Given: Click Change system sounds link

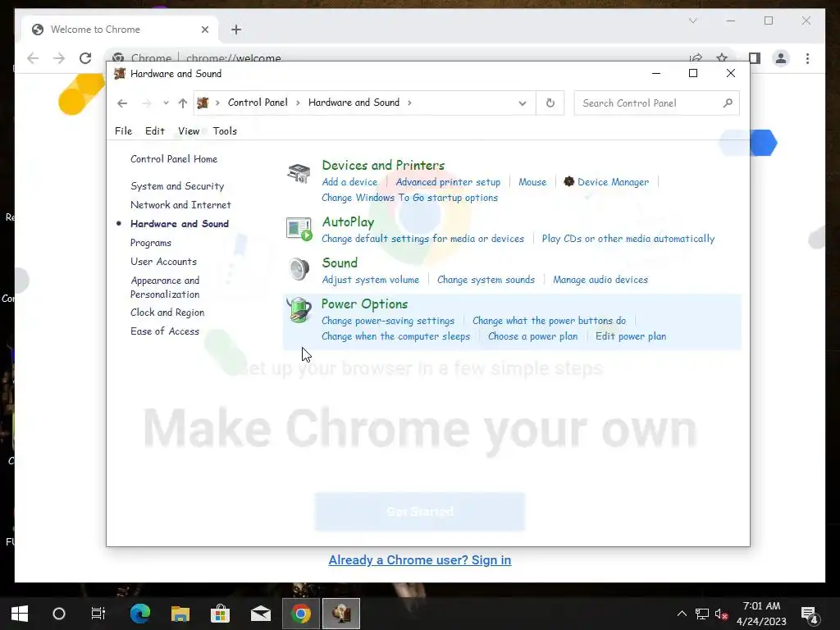Looking at the screenshot, I should (x=486, y=280).
